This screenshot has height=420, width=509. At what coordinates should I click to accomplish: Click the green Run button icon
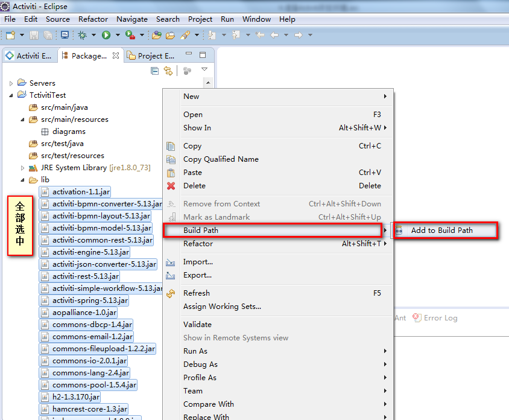(x=106, y=35)
